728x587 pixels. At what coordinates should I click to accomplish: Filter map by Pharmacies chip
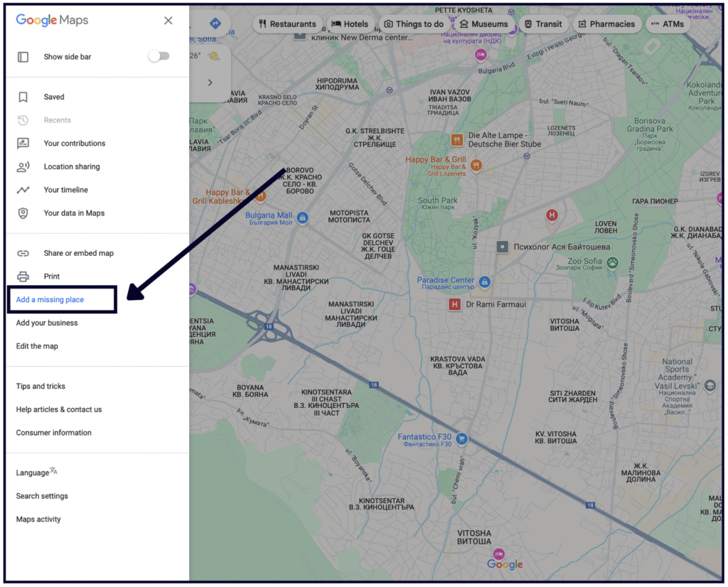coord(605,24)
